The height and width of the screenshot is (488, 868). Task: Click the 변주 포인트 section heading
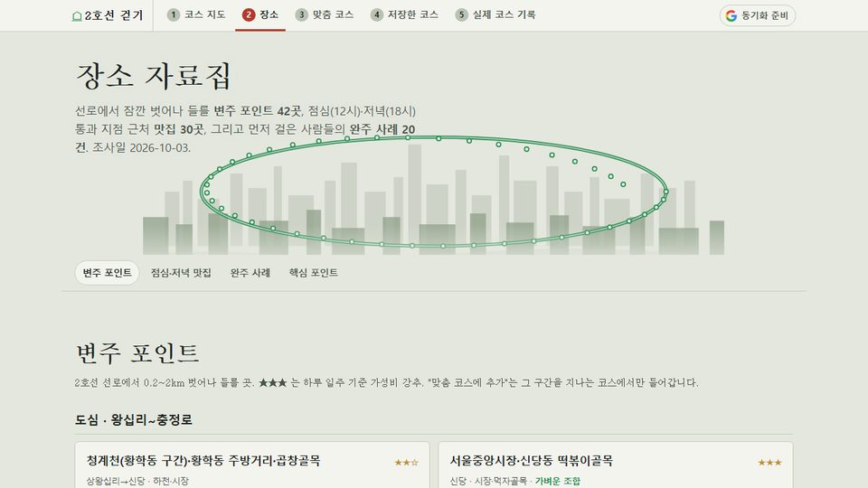137,352
